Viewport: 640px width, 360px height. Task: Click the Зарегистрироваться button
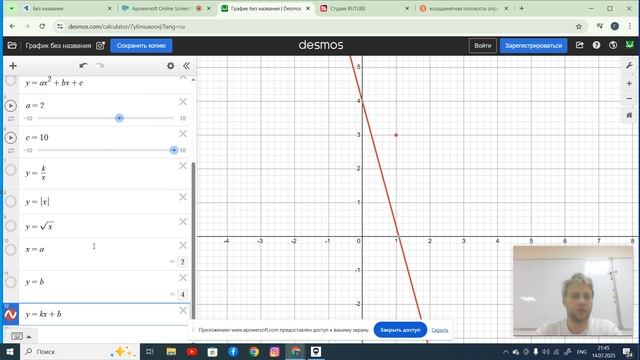pyautogui.click(x=533, y=45)
